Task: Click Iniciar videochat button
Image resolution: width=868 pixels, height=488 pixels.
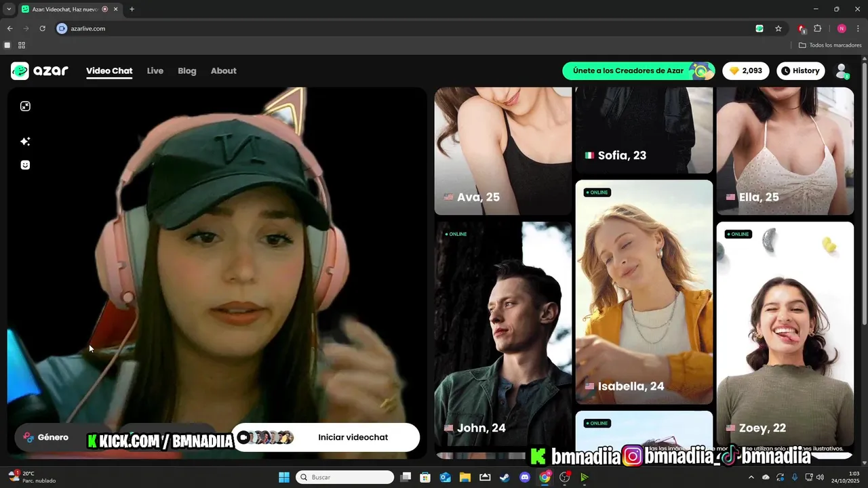Action: tap(326, 437)
